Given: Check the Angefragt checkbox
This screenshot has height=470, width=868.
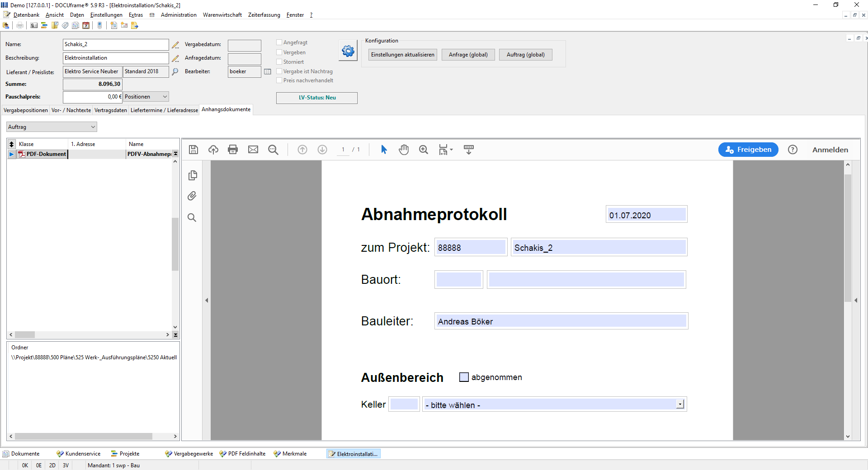Looking at the screenshot, I should 279,42.
